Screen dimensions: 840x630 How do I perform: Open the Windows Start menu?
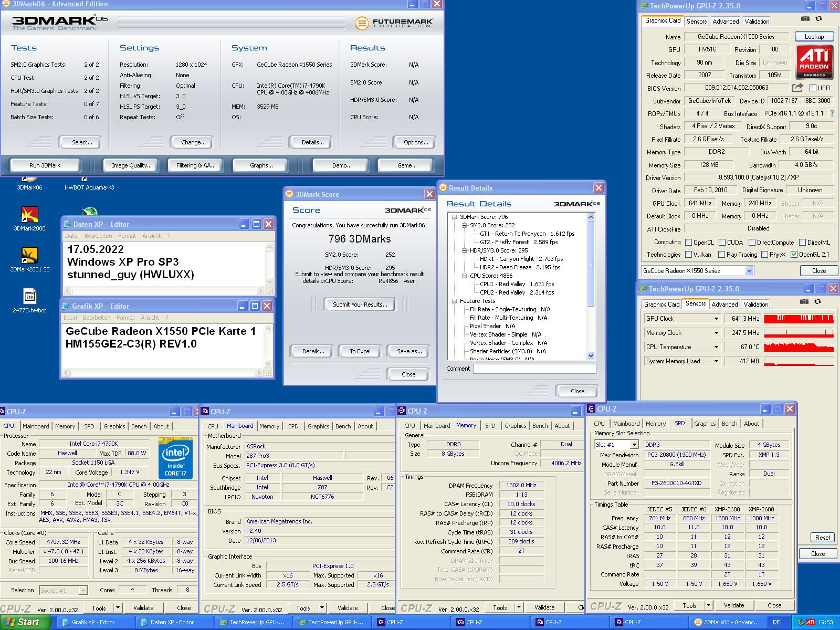pyautogui.click(x=26, y=622)
